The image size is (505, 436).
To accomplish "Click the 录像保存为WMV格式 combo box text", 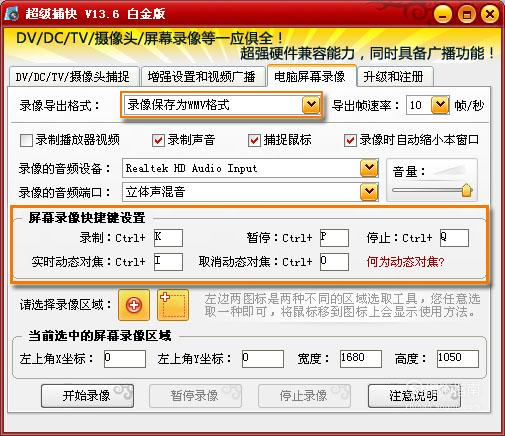I will point(179,105).
